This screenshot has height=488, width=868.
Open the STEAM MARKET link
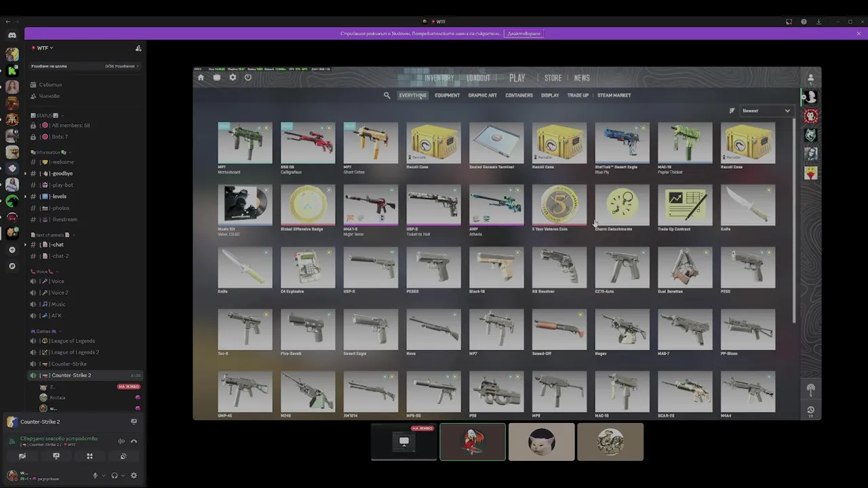pyautogui.click(x=614, y=96)
